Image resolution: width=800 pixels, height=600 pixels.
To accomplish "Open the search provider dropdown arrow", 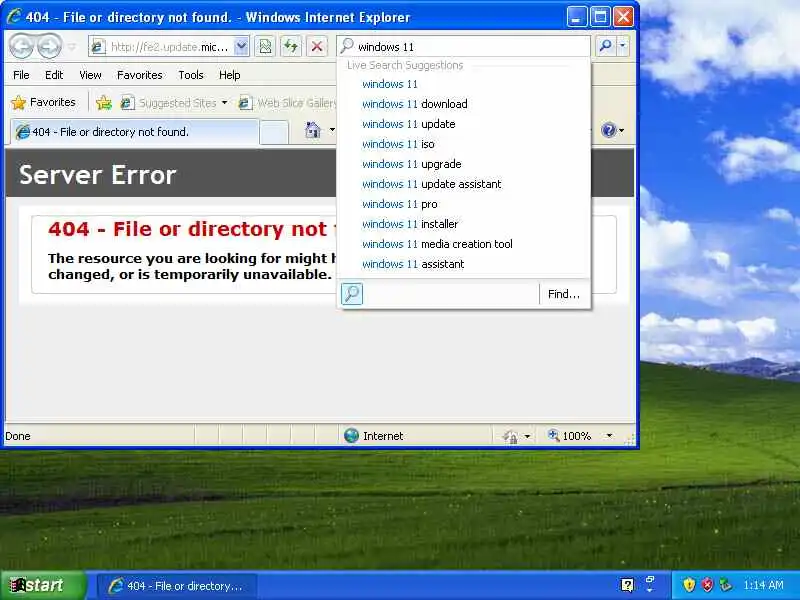I will click(x=622, y=46).
